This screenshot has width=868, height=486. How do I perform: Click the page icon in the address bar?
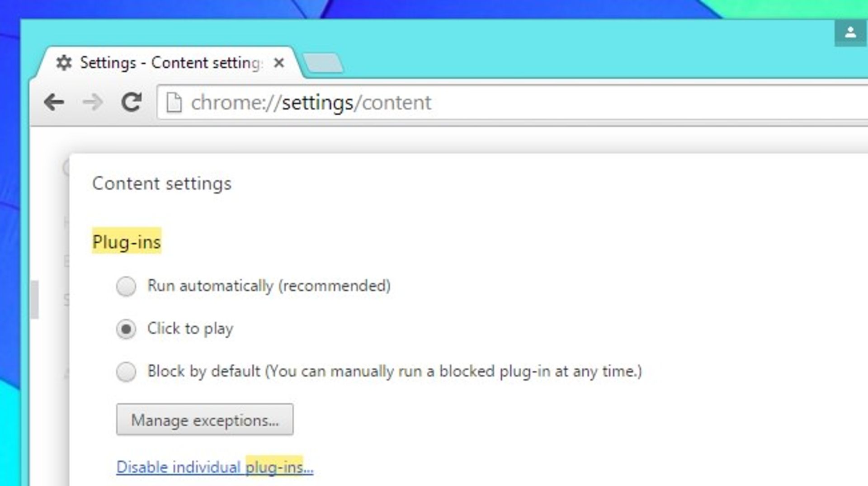(x=174, y=102)
